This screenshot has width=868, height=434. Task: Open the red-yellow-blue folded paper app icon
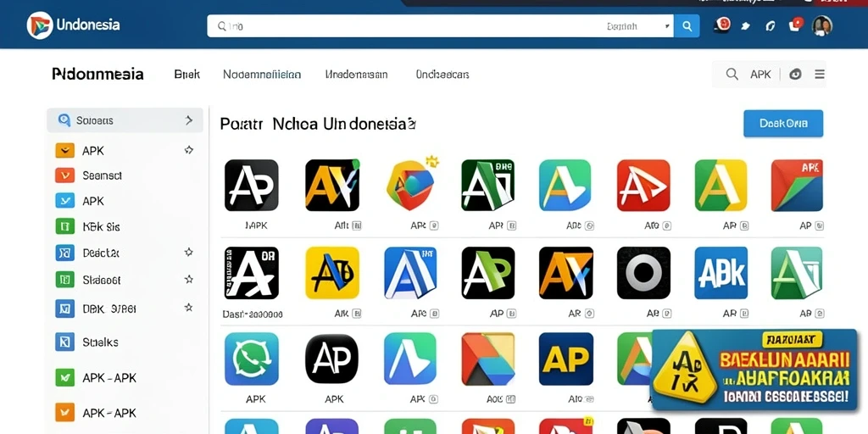tap(487, 359)
